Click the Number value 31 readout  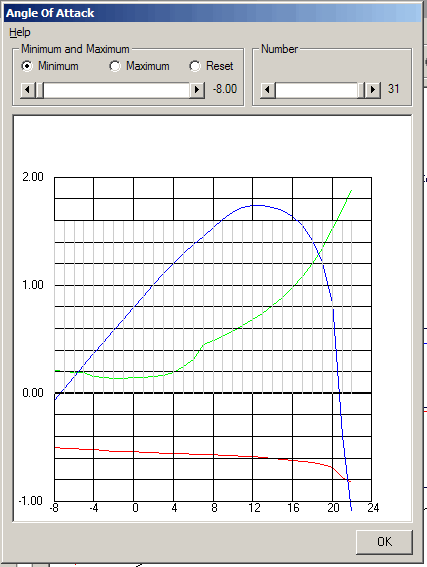[x=393, y=89]
